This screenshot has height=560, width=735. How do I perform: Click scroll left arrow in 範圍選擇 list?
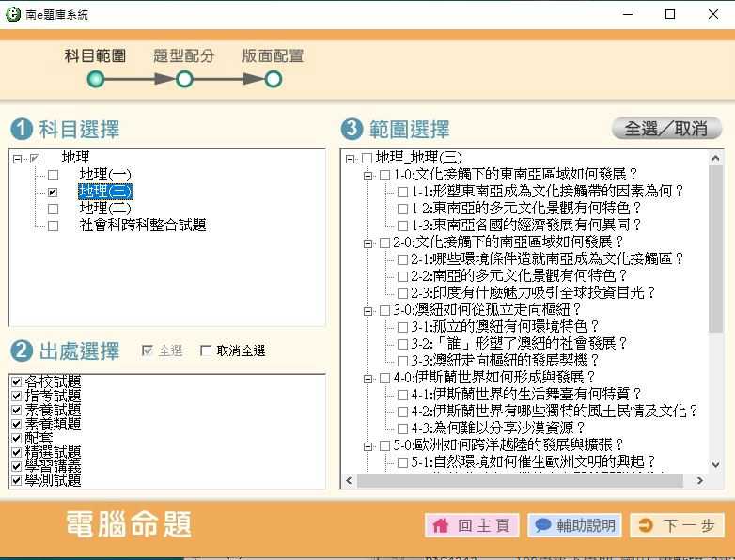[349, 480]
